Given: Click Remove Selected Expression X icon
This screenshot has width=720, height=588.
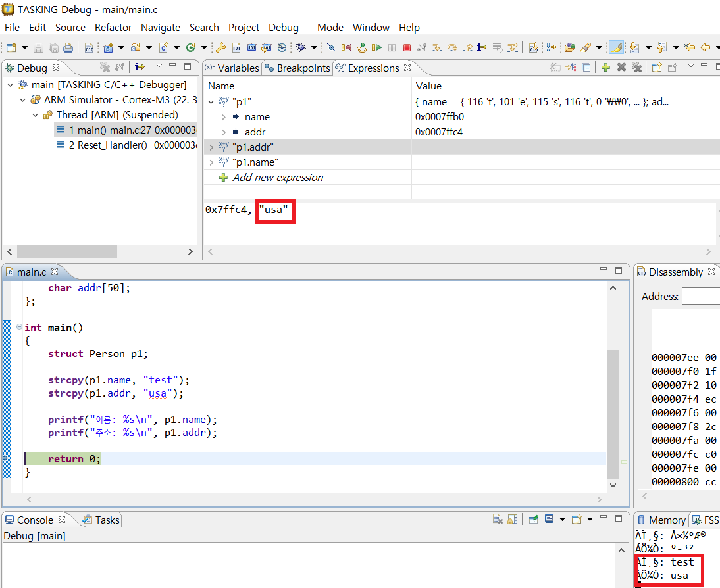Looking at the screenshot, I should click(x=621, y=68).
